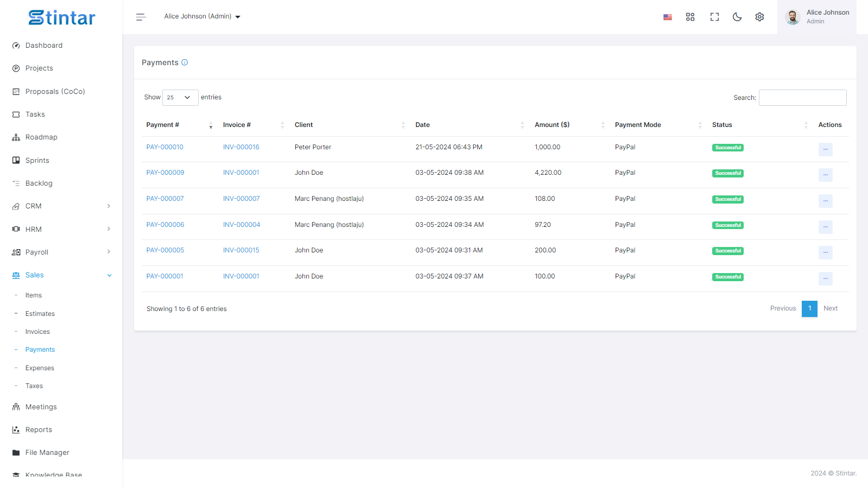Viewport: 868px width, 488px height.
Task: Toggle fullscreen mode icon
Action: tap(714, 17)
